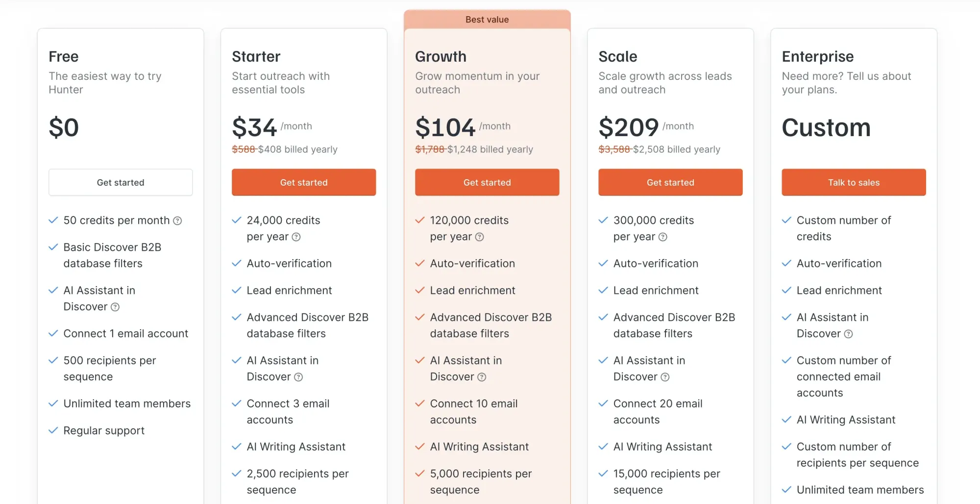Click Talk to sales for Enterprise
980x504 pixels.
point(854,182)
